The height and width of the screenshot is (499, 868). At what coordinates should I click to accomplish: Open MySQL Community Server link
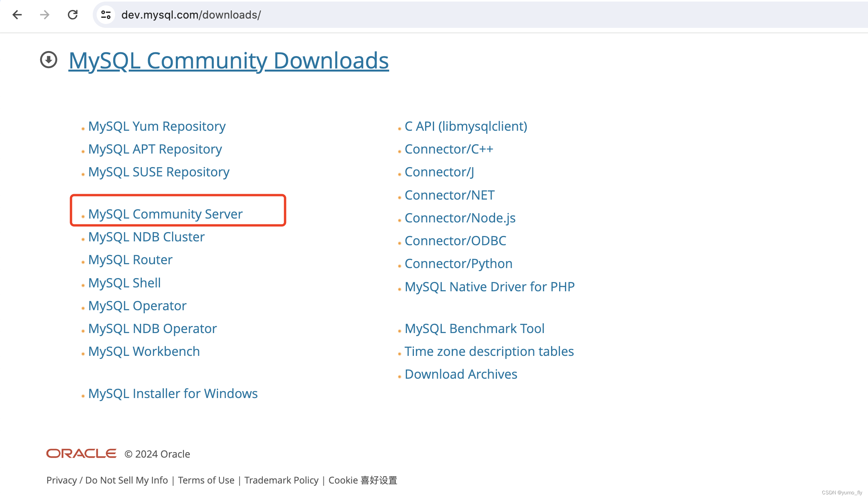(x=165, y=214)
